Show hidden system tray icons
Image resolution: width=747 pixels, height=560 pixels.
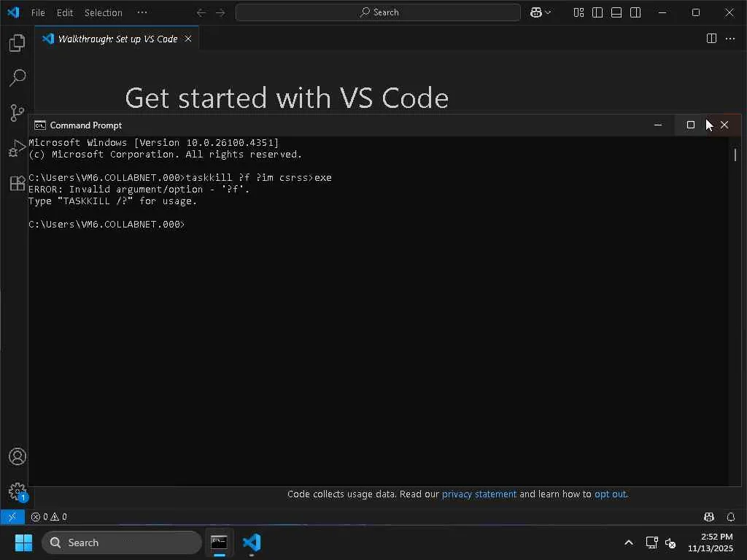629,542
